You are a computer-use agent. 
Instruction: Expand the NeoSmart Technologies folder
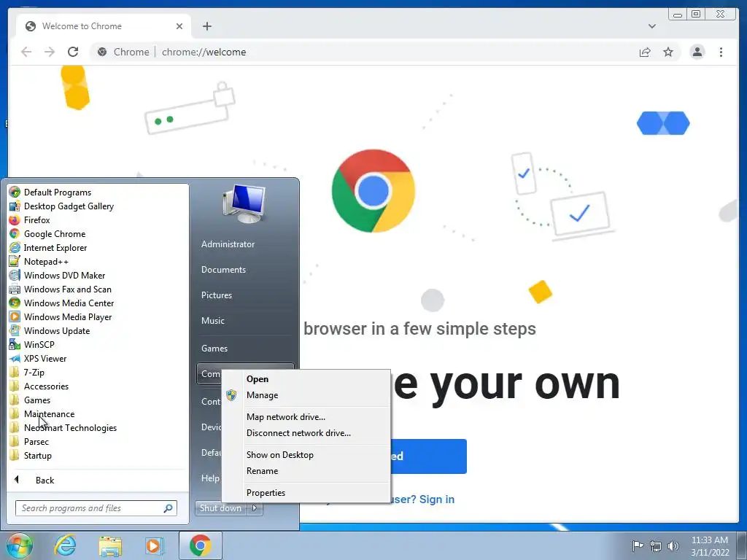(x=63, y=427)
